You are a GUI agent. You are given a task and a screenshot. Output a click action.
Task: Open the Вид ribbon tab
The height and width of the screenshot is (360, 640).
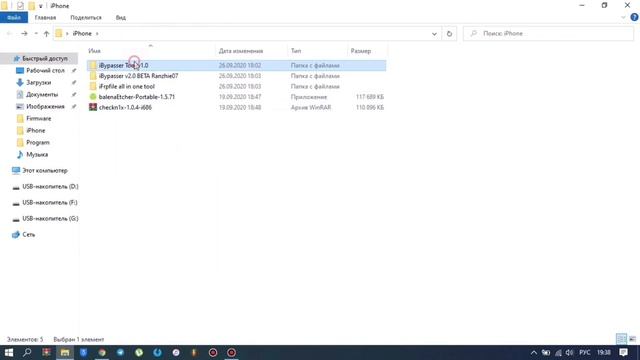[121, 18]
